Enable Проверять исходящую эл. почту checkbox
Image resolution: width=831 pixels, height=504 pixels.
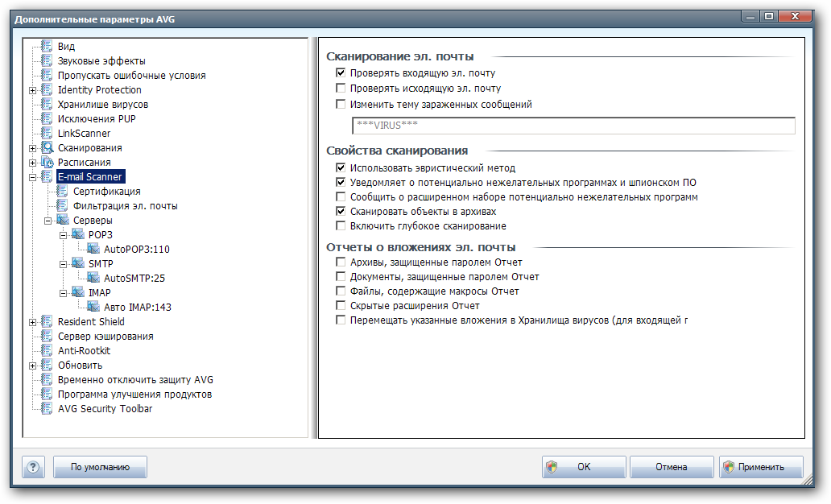tap(341, 88)
